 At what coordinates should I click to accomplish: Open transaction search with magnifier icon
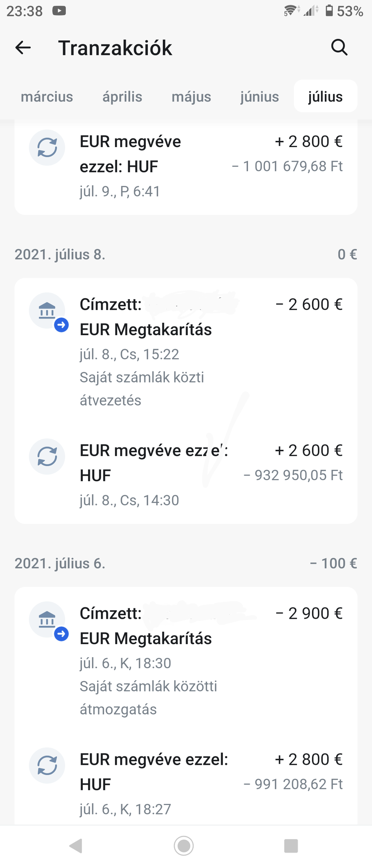[339, 48]
